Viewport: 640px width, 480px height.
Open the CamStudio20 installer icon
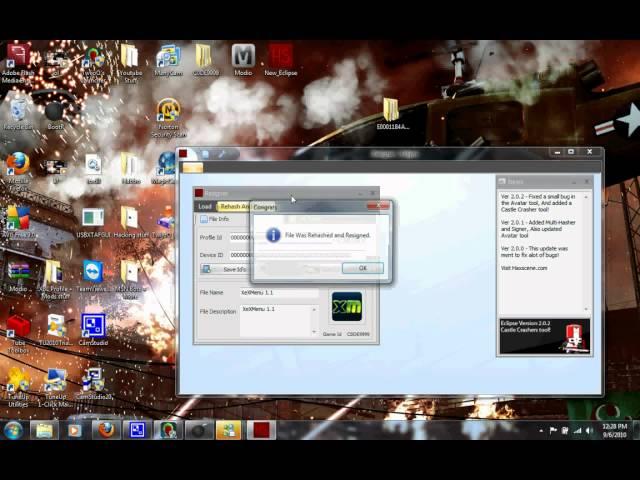point(93,384)
